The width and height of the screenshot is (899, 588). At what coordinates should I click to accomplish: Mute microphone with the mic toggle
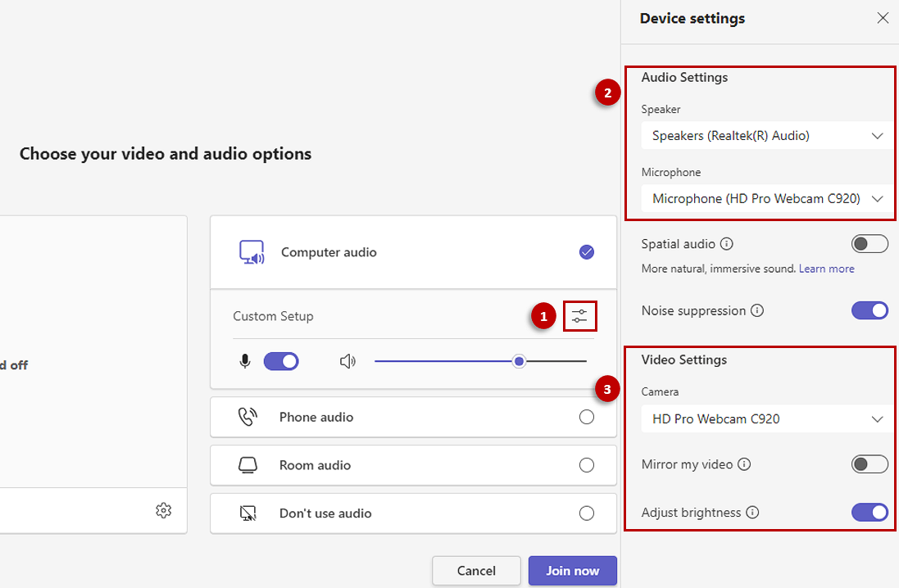point(280,361)
